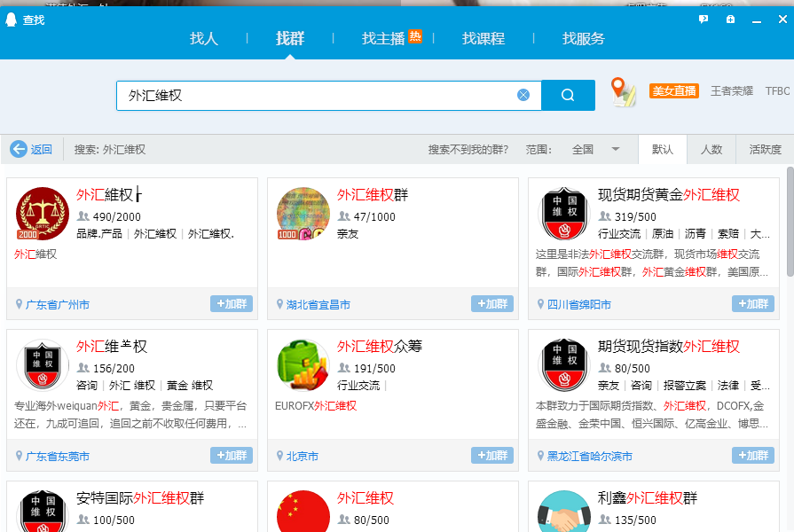
Task: Click the first-aid kit icon in the titlebar
Action: (729, 19)
